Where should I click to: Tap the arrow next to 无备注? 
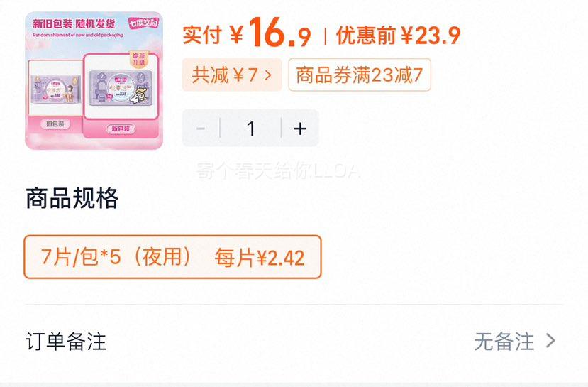tap(550, 341)
